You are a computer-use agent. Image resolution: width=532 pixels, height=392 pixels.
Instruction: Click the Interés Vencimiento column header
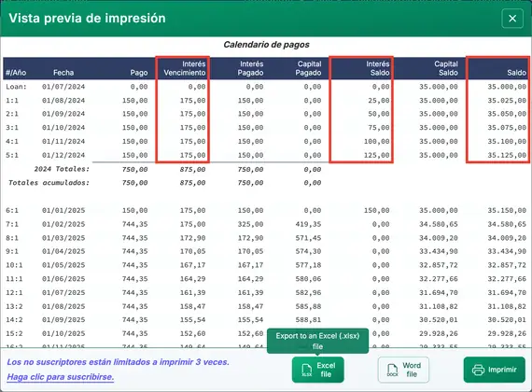coord(185,68)
